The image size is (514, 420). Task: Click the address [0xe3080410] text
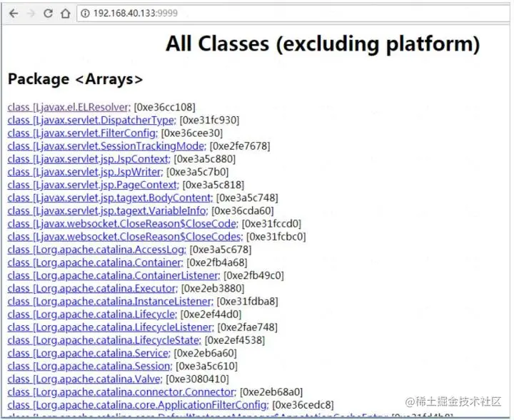pyautogui.click(x=197, y=379)
